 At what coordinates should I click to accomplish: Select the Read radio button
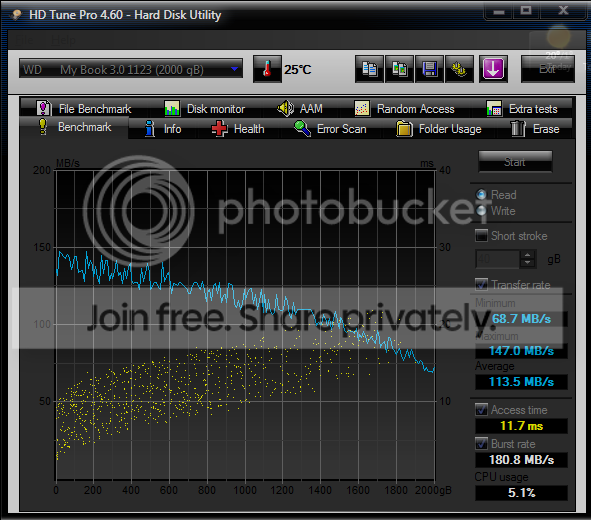click(x=481, y=194)
